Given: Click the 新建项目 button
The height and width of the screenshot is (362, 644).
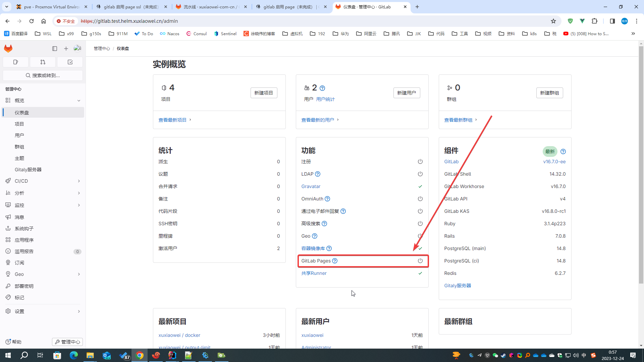Looking at the screenshot, I should coord(264,93).
